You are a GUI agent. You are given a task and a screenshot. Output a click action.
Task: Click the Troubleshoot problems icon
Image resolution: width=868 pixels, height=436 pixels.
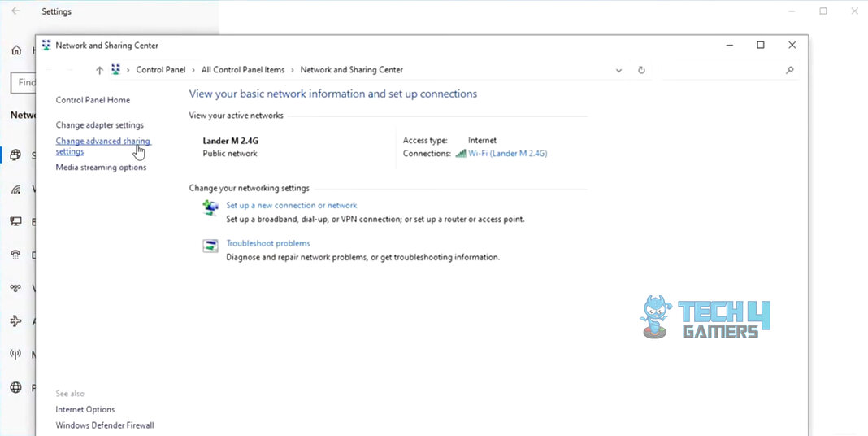coord(210,246)
